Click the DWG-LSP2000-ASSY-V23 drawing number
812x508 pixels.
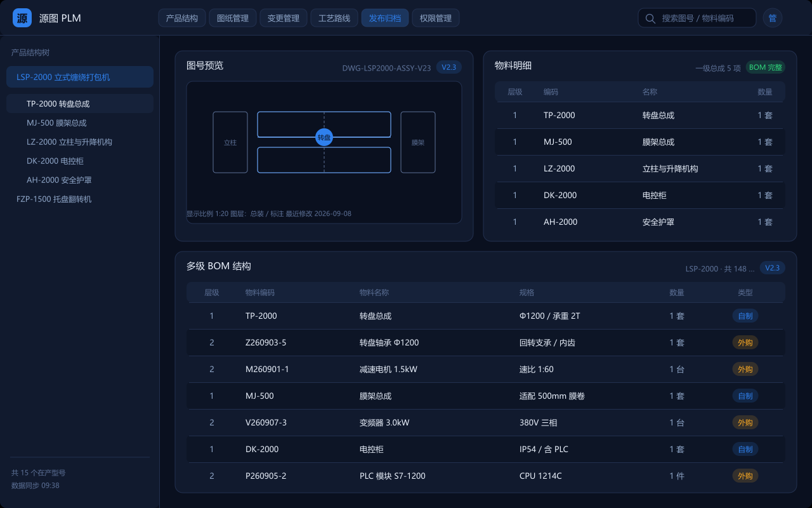click(386, 68)
